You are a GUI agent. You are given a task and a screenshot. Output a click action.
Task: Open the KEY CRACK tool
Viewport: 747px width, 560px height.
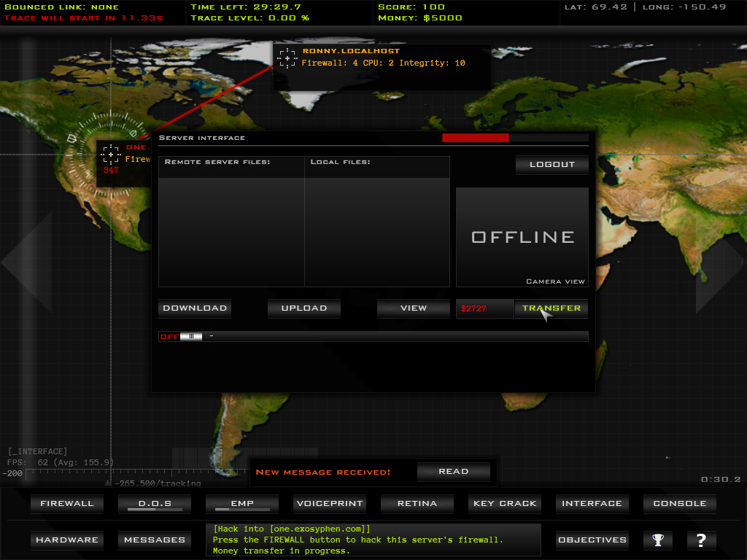click(505, 504)
